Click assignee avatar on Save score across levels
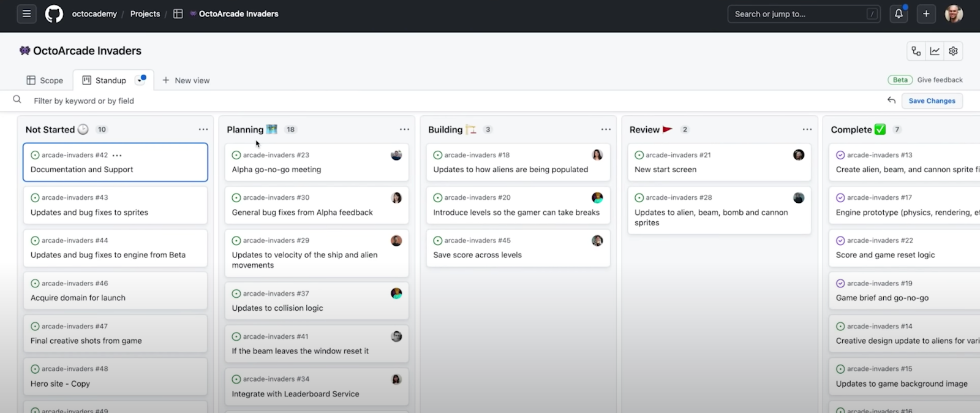This screenshot has width=980, height=413. [x=597, y=241]
